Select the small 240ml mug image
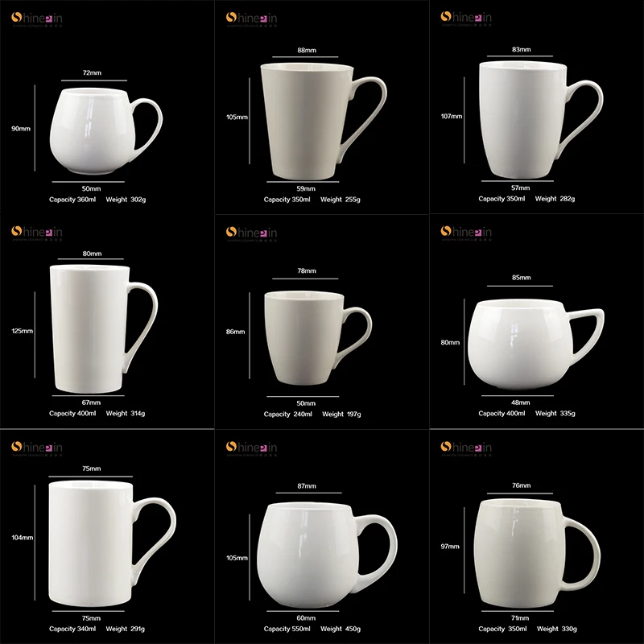The image size is (644, 644). [318, 338]
